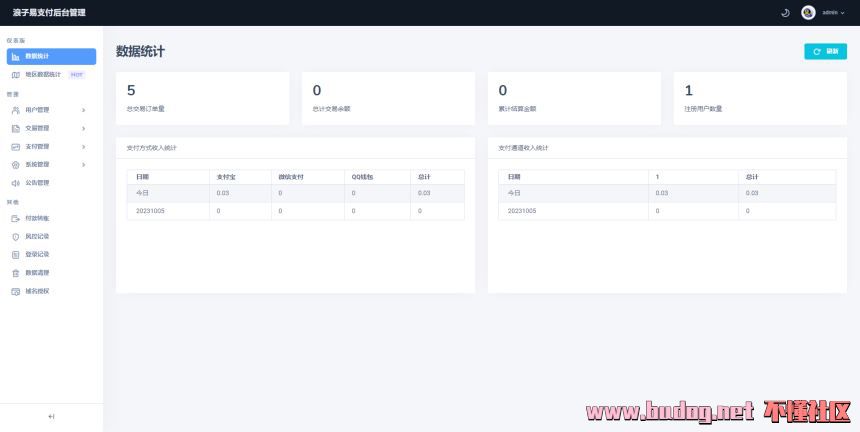This screenshot has width=860, height=432.
Task: Click the 数据清理 trash icon
Action: click(x=15, y=272)
